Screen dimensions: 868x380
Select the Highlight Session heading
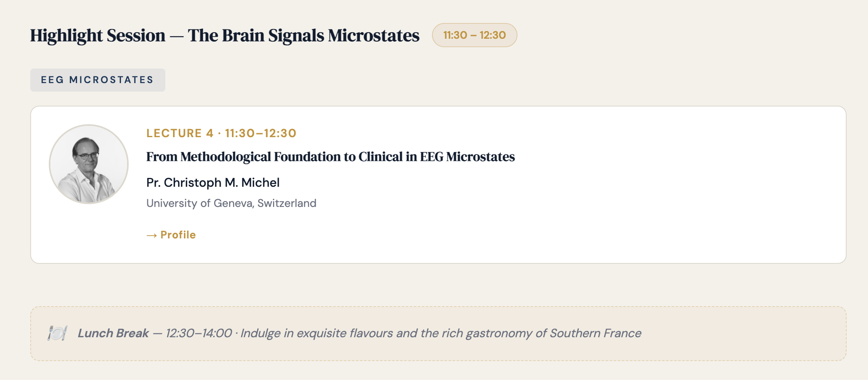click(225, 35)
